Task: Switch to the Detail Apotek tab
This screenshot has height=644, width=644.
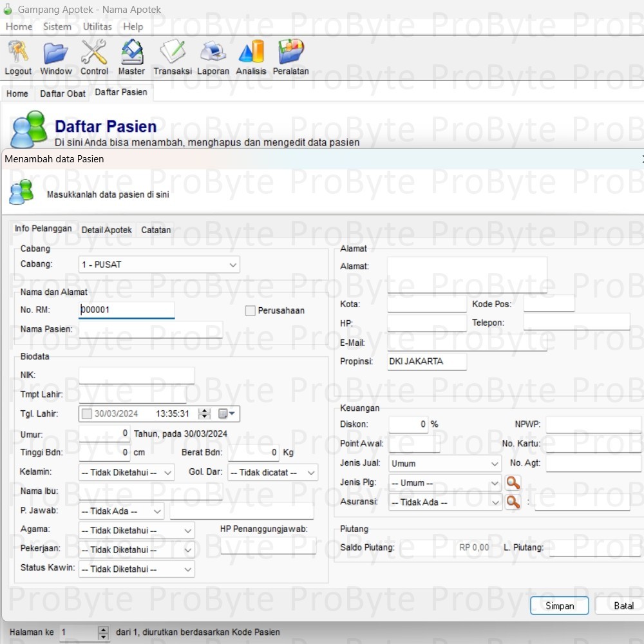Action: pos(106,230)
